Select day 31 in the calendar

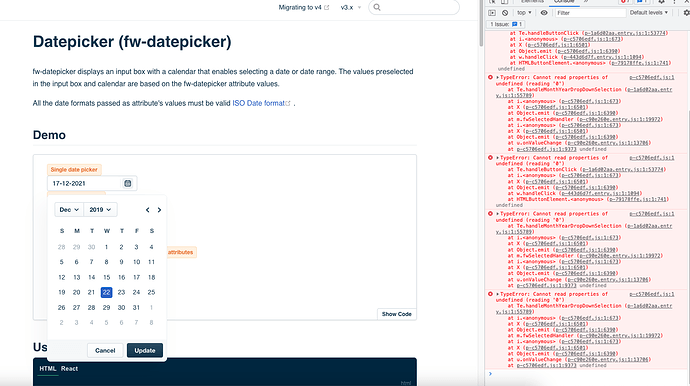click(x=136, y=308)
